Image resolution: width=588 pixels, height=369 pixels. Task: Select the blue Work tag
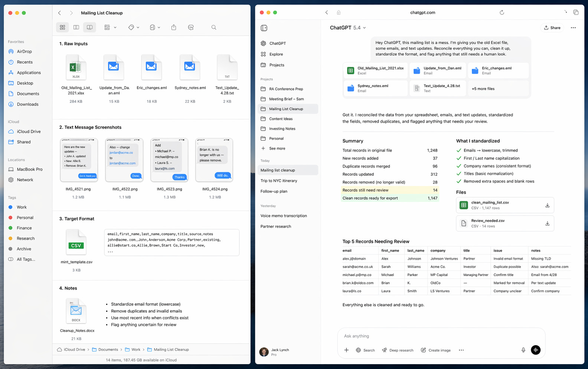coord(22,207)
